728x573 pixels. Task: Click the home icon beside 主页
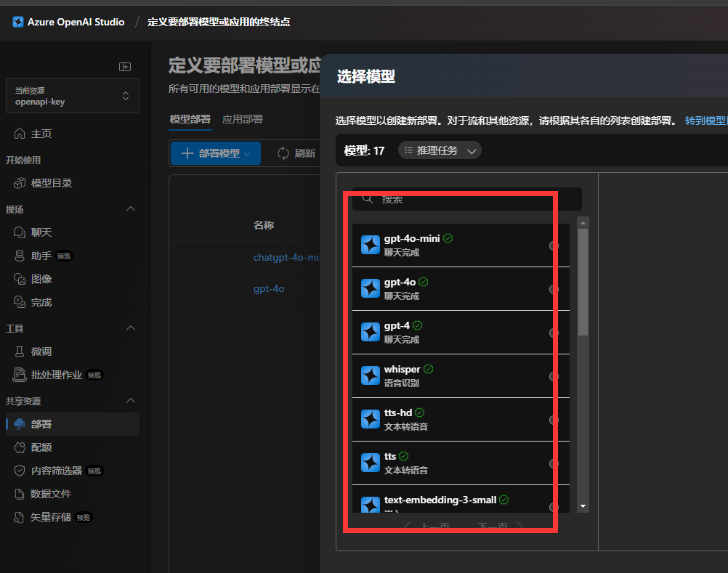click(20, 134)
